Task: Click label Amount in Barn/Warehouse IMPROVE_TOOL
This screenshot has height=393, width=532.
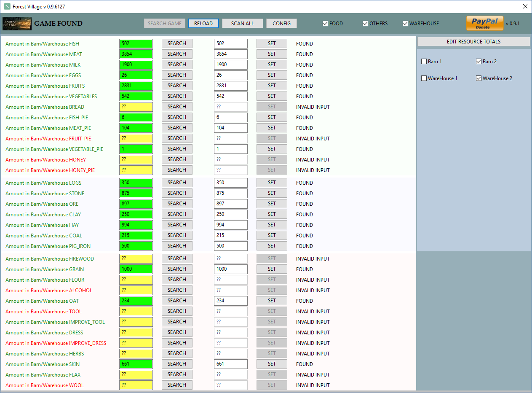Action: coord(55,322)
